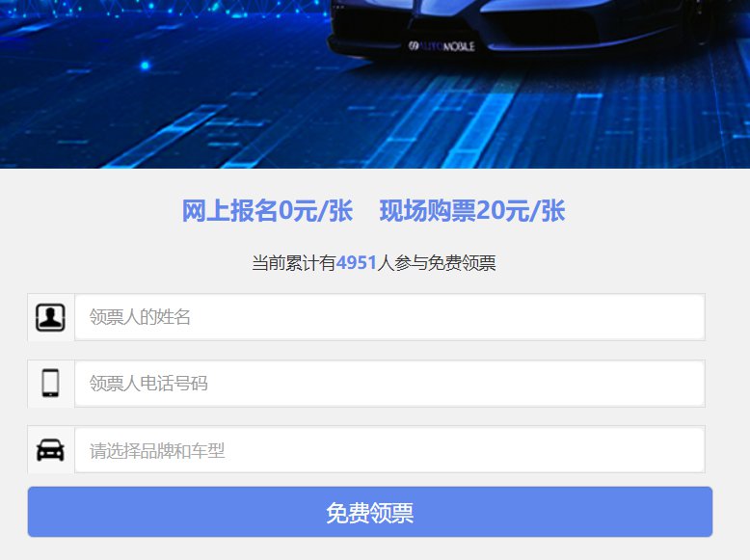Click the AUTOMOBILE license plate on car
The width and height of the screenshot is (750, 560).
(442, 46)
